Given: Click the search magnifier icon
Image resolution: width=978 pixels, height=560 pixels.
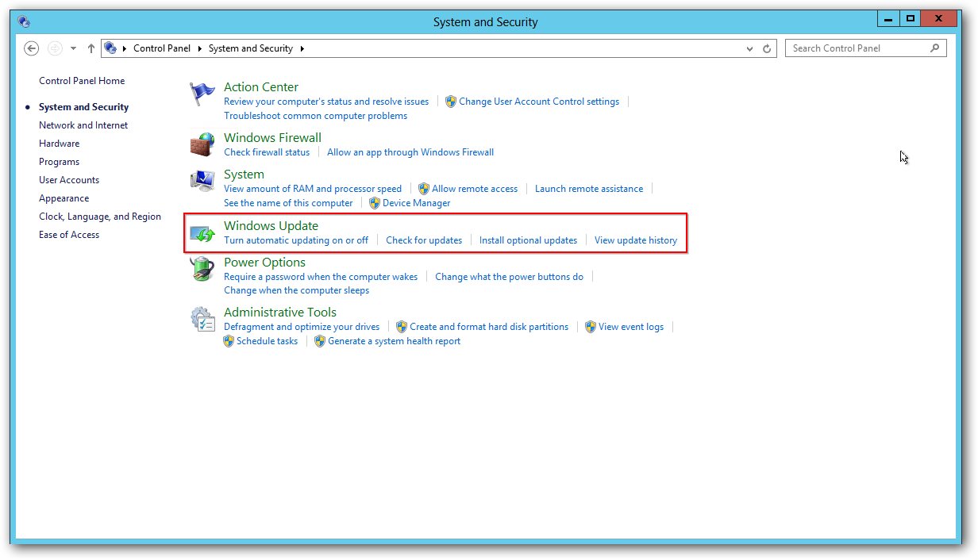Looking at the screenshot, I should click(934, 48).
